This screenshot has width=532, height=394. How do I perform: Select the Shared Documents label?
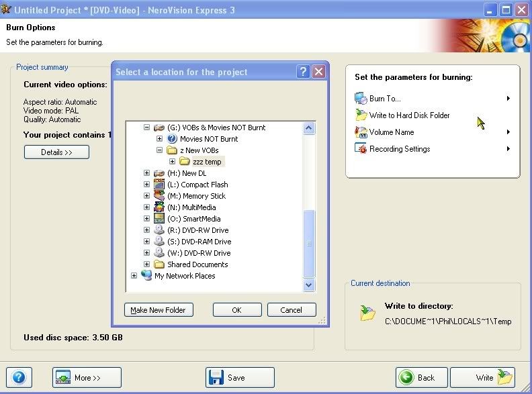tap(197, 264)
